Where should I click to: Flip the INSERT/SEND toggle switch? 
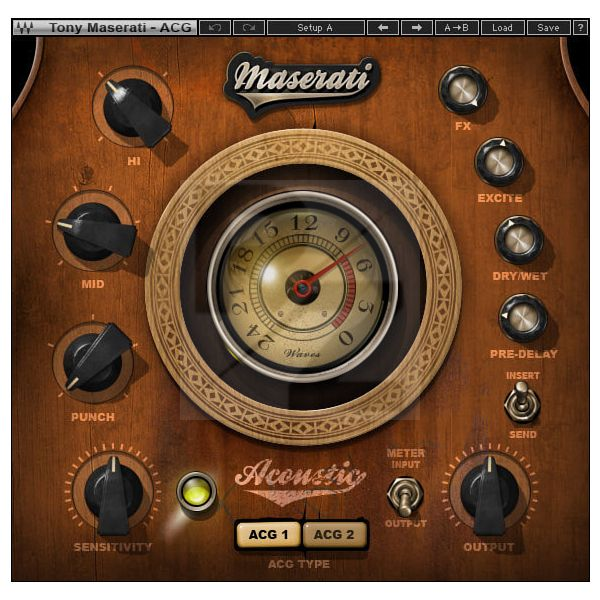tap(522, 403)
